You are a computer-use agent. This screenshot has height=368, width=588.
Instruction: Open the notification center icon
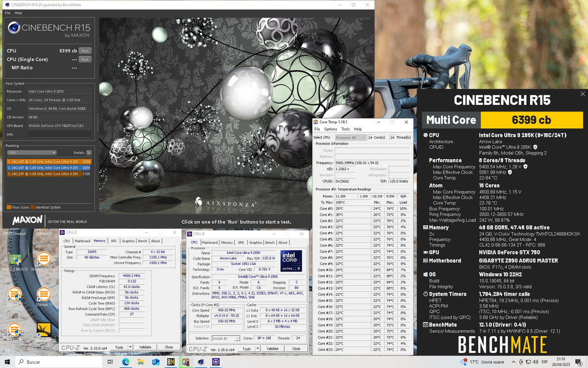(578, 362)
